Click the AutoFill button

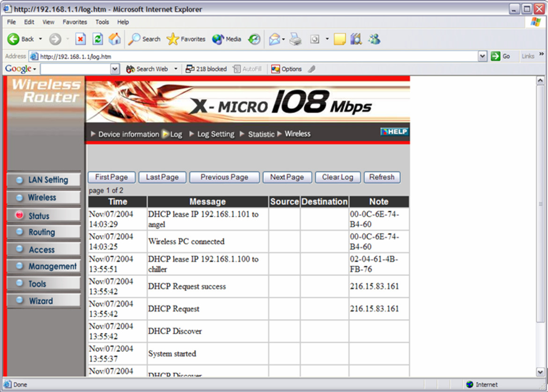tap(247, 69)
